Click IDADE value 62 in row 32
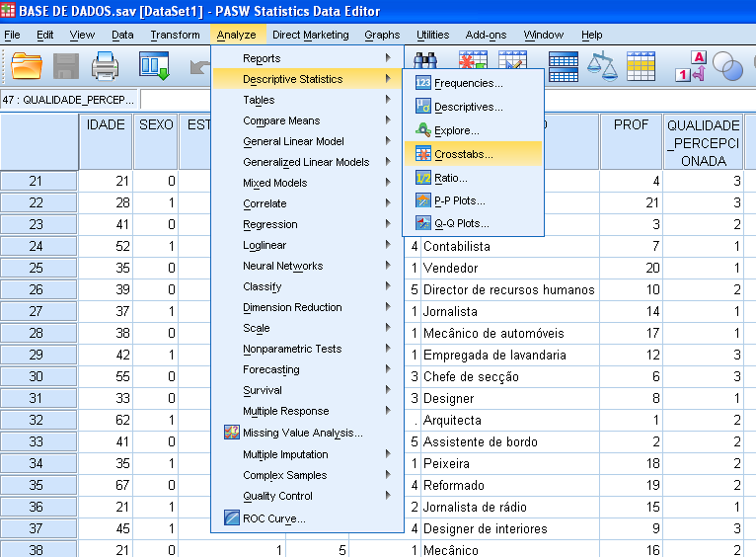The width and height of the screenshot is (756, 557). (x=106, y=420)
